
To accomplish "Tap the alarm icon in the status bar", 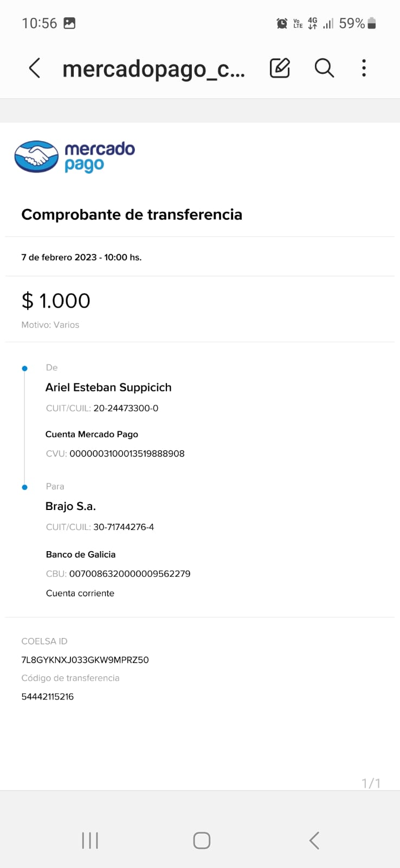I will (282, 23).
